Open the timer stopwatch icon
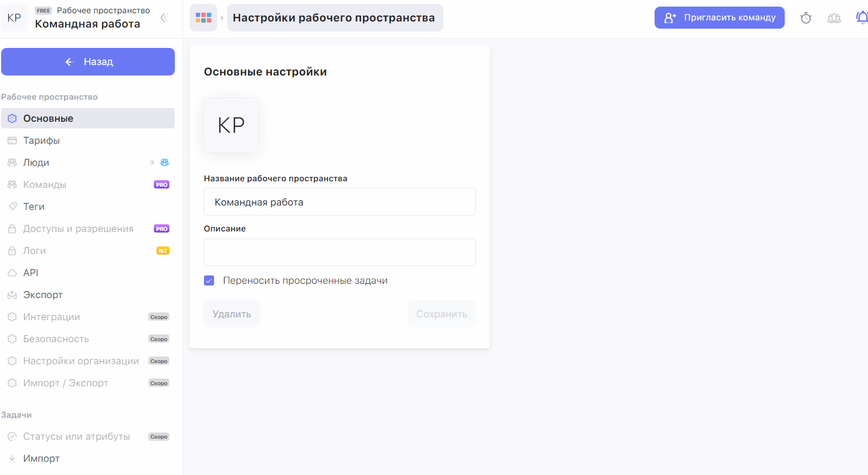Screen dimensions: 868x475 806,18
